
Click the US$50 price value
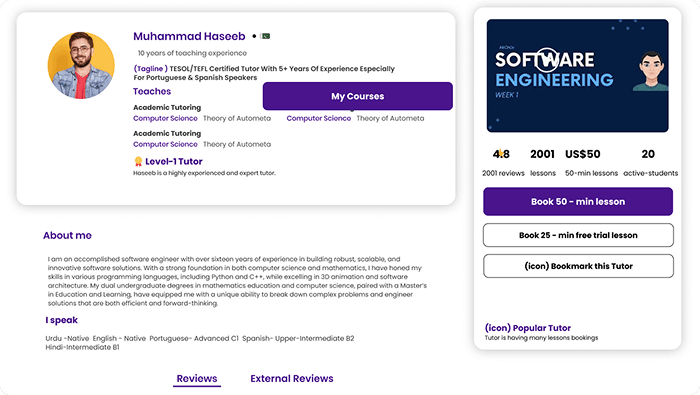[x=583, y=154]
